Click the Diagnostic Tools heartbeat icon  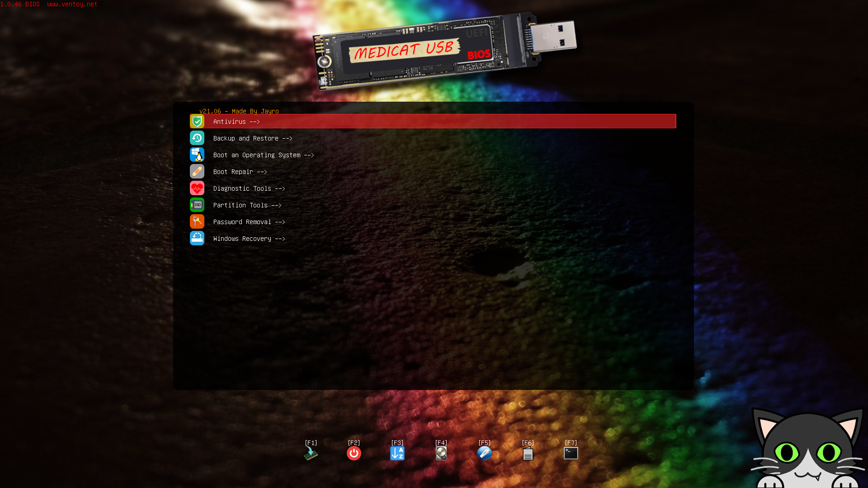click(x=197, y=188)
